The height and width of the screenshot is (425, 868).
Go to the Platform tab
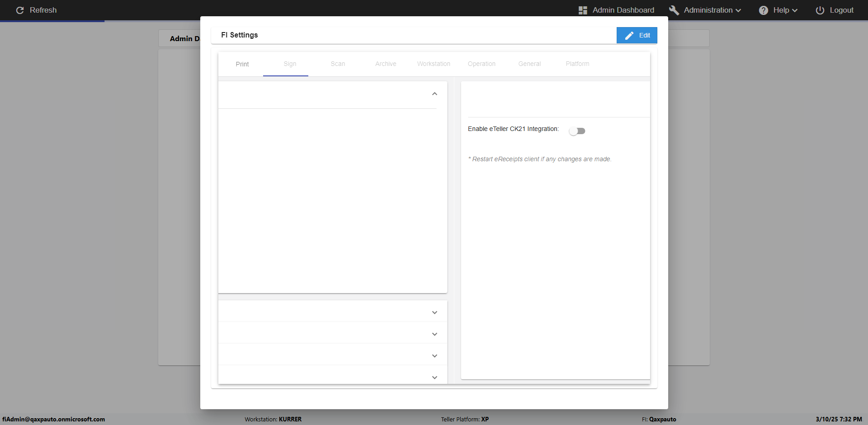[x=577, y=64]
